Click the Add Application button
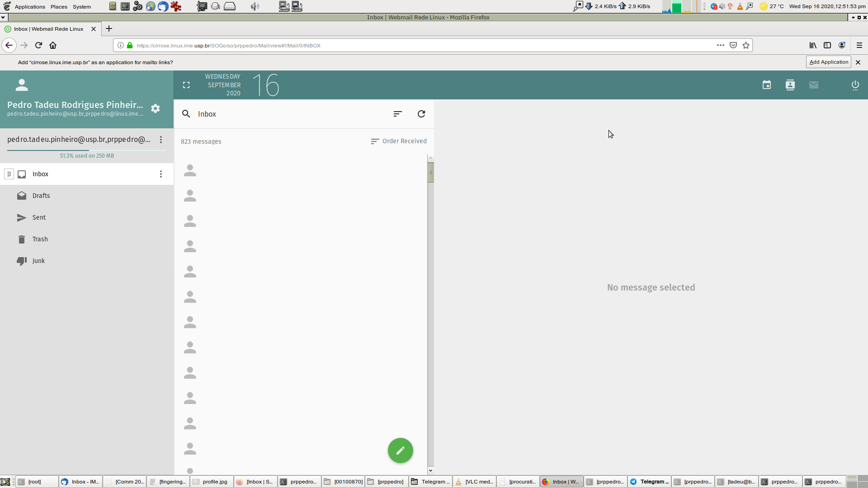Screen dimensions: 868x488 (828, 62)
